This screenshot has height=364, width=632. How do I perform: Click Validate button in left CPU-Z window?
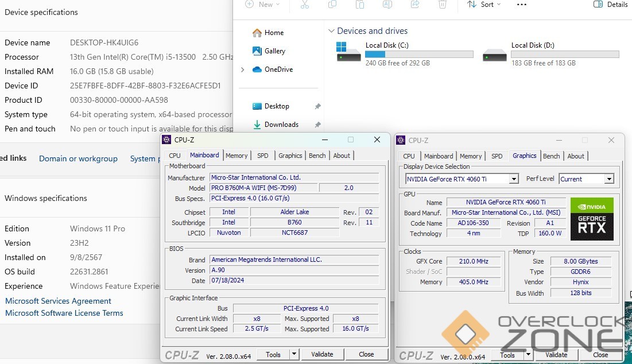click(322, 354)
